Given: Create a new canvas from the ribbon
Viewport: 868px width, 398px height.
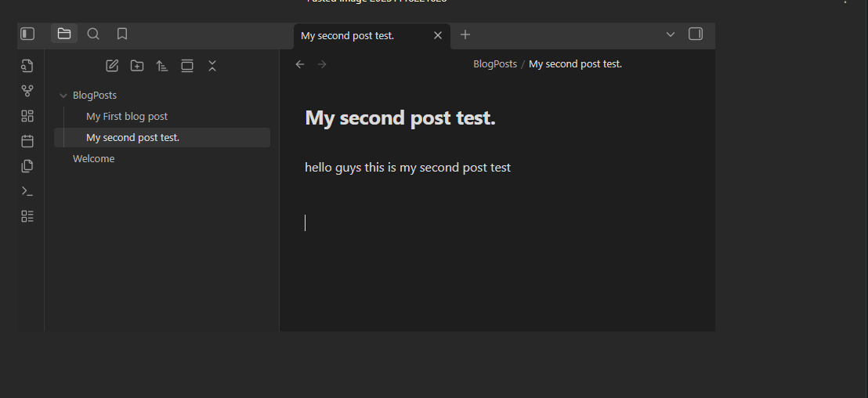Looking at the screenshot, I should click(x=27, y=116).
